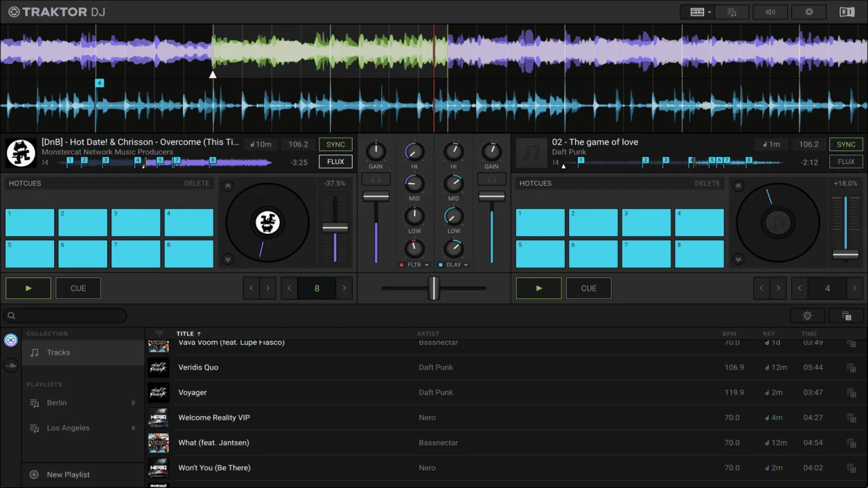Image resolution: width=868 pixels, height=488 pixels.
Task: Play the left deck
Action: pyautogui.click(x=28, y=288)
